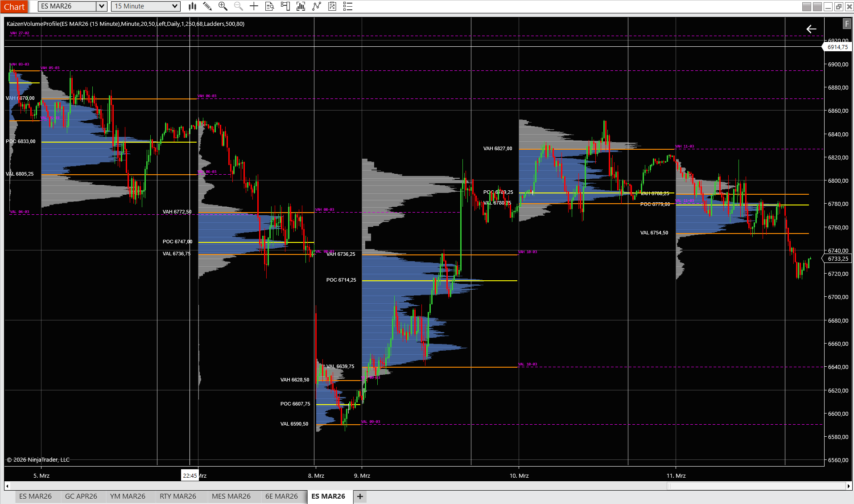The width and height of the screenshot is (854, 504).
Task: Select the 6E MAR26 tab
Action: pyautogui.click(x=281, y=496)
